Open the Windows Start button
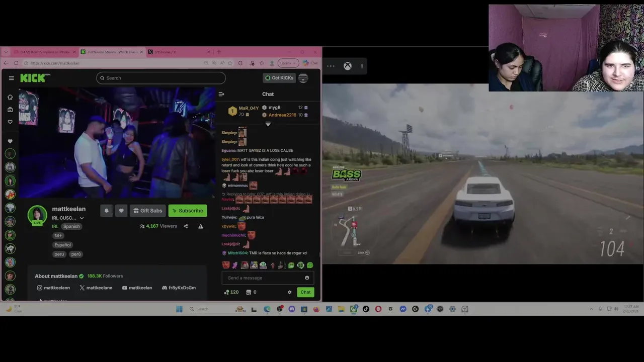644x362 pixels. pos(179,309)
